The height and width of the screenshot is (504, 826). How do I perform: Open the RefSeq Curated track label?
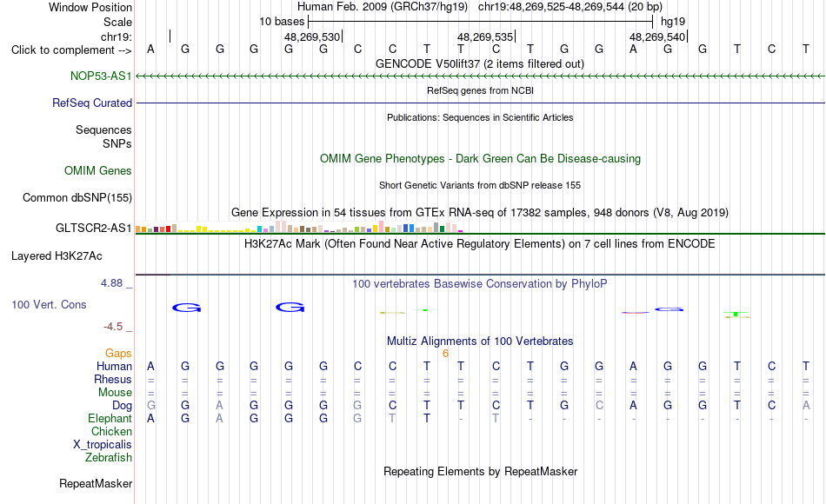click(91, 103)
